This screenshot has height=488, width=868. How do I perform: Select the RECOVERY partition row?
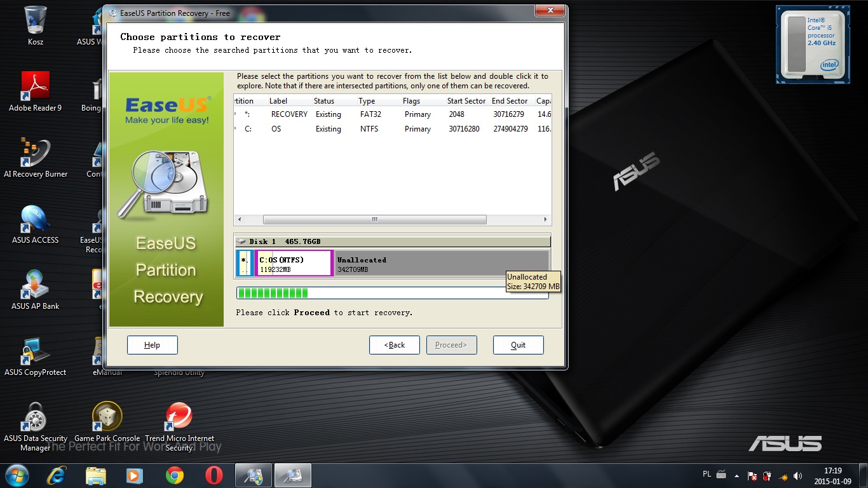click(x=393, y=114)
